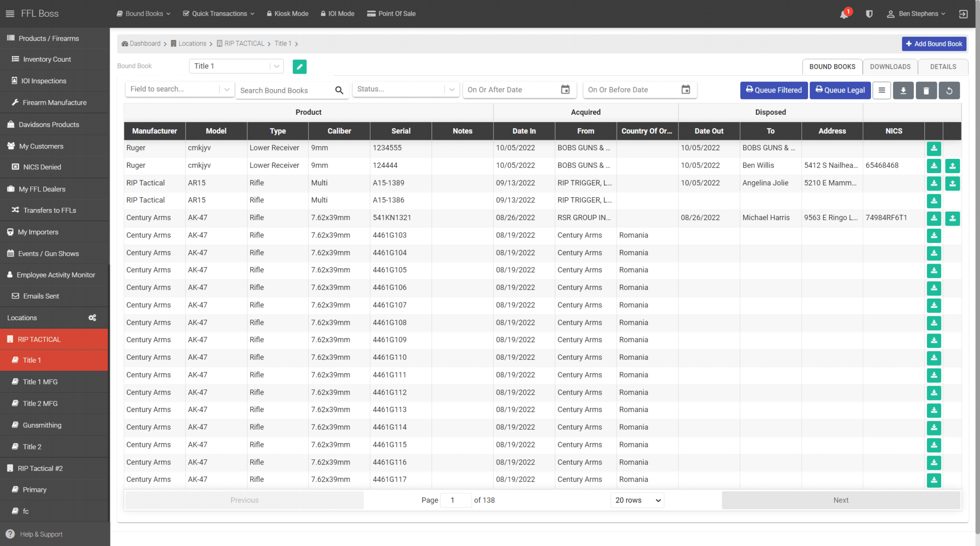Switch to the Downloads tab
980x546 pixels.
pos(890,67)
